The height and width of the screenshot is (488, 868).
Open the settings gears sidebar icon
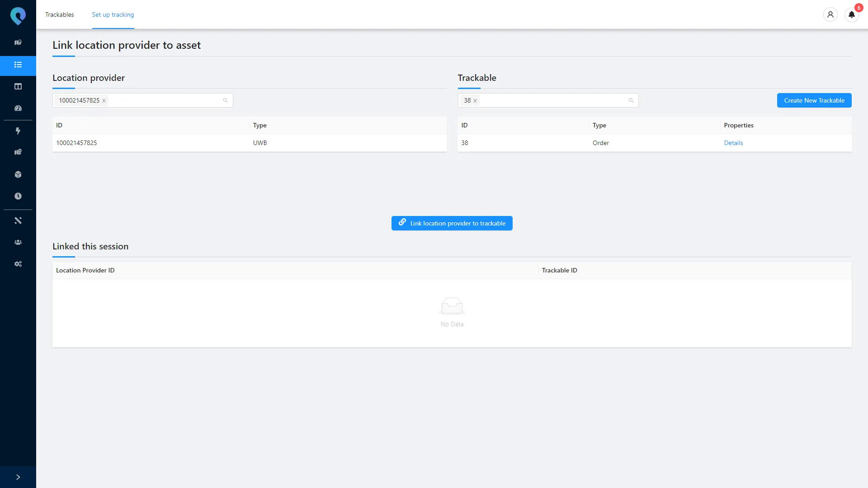[x=18, y=264]
